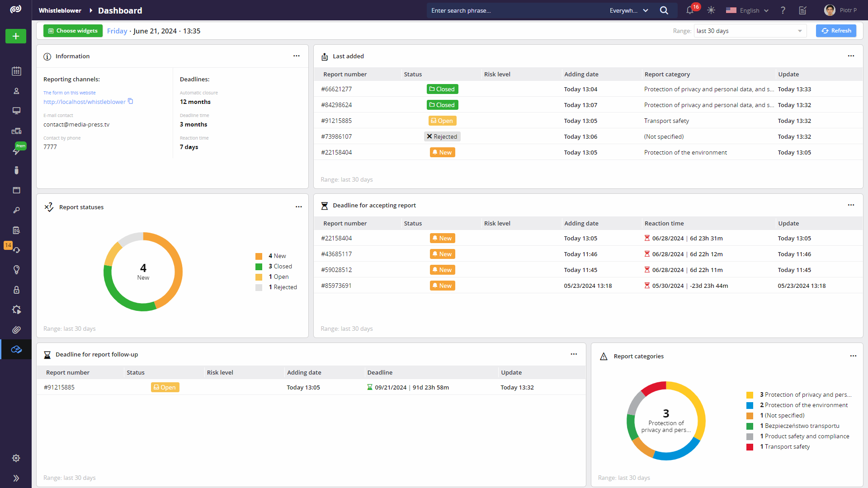Click the calendar icon in sidebar

pos(16,71)
